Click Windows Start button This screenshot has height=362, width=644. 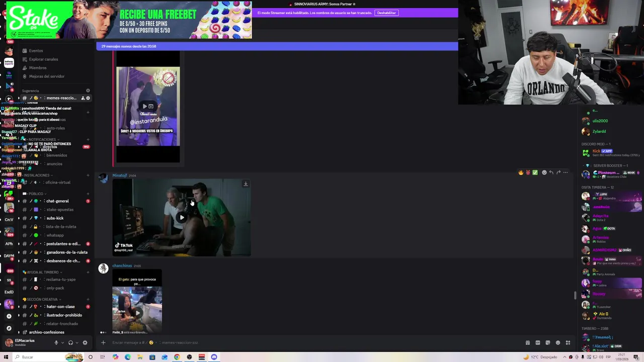7,357
